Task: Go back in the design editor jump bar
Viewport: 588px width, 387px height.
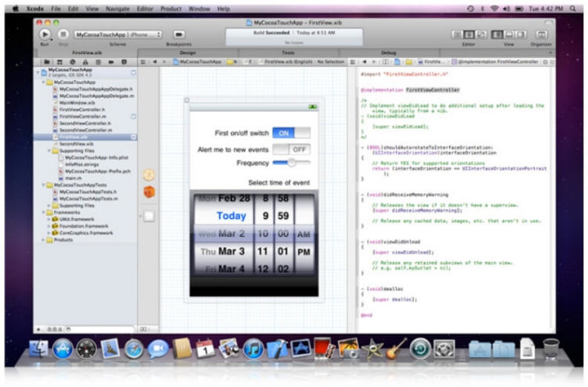Action: (x=154, y=62)
